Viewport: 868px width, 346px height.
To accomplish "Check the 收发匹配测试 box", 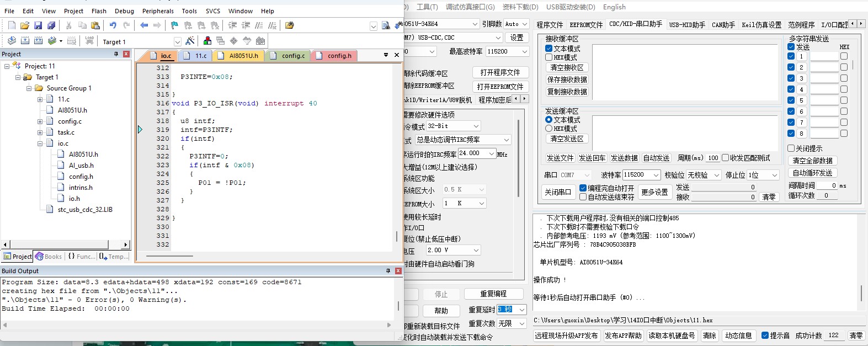I will (x=726, y=158).
